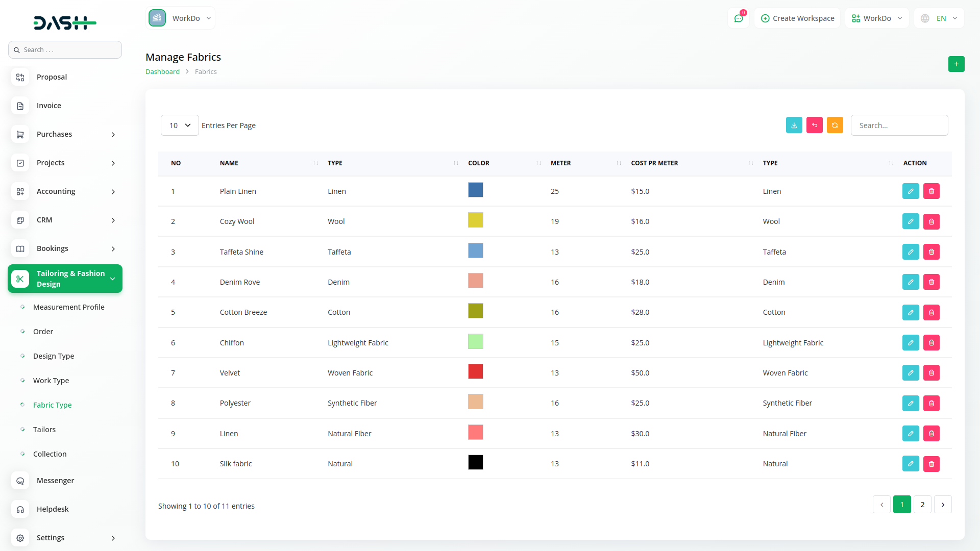
Task: Click the green add fabric plus button
Action: pyautogui.click(x=956, y=64)
